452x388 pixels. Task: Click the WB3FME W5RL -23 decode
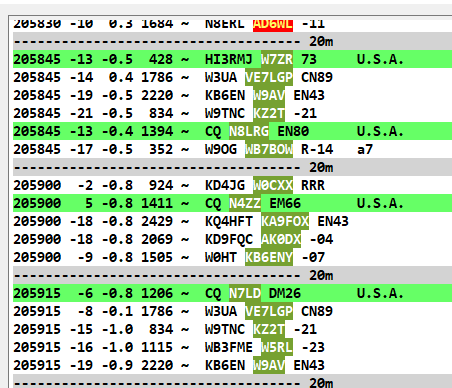(232, 347)
